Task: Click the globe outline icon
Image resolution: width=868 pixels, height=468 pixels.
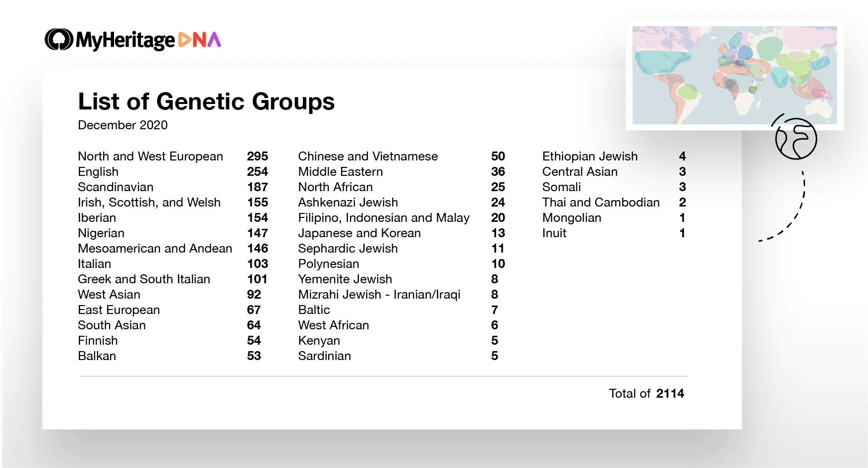Action: click(x=796, y=138)
